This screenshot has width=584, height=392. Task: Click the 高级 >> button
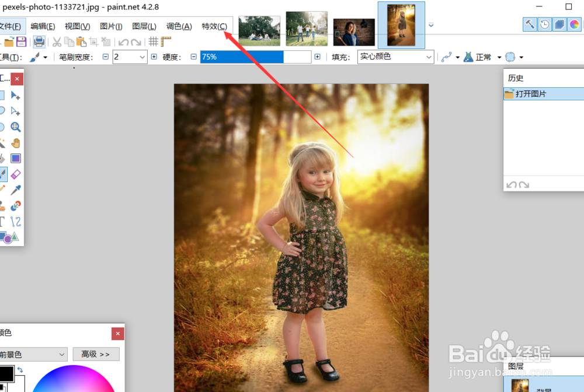point(96,354)
